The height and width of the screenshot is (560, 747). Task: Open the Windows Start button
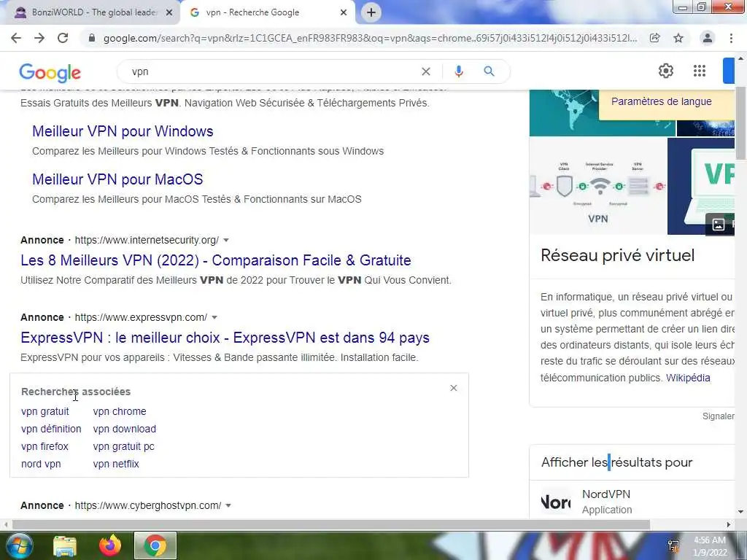tap(18, 545)
